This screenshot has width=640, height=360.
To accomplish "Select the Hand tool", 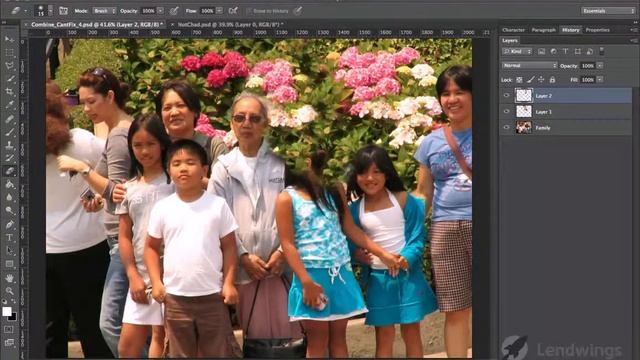I will tap(9, 278).
